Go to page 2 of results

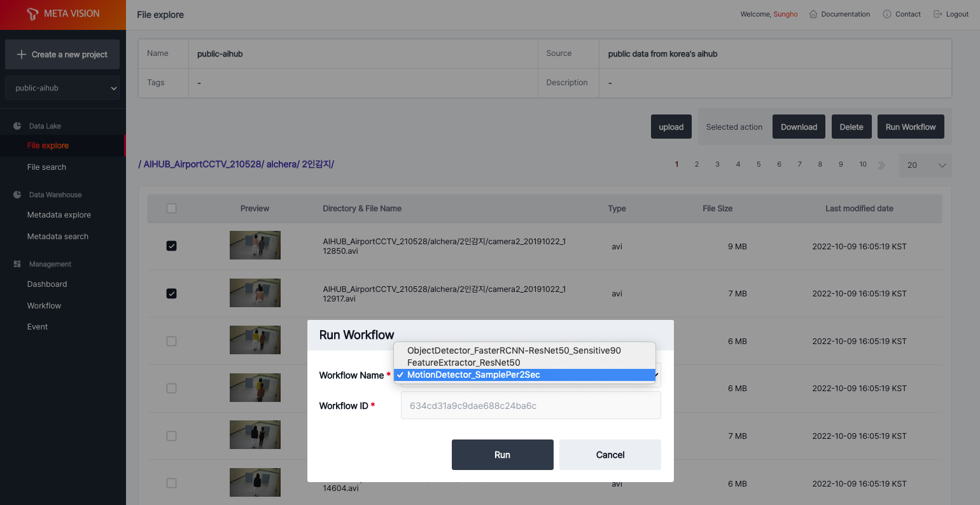[x=697, y=164]
